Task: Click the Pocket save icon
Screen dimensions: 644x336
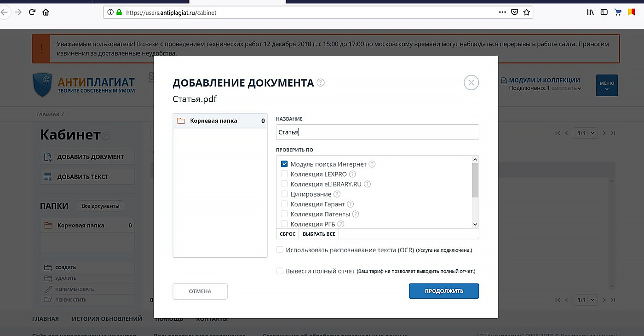Action: [x=515, y=12]
